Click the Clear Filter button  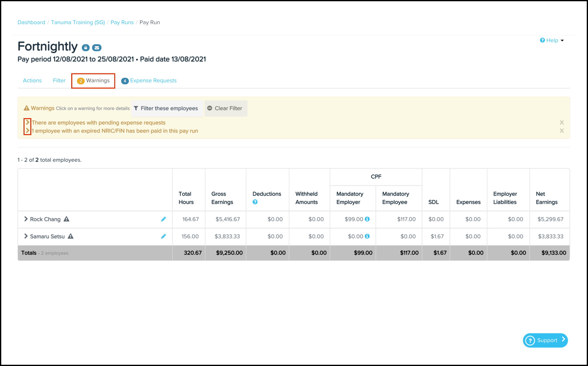coord(226,108)
